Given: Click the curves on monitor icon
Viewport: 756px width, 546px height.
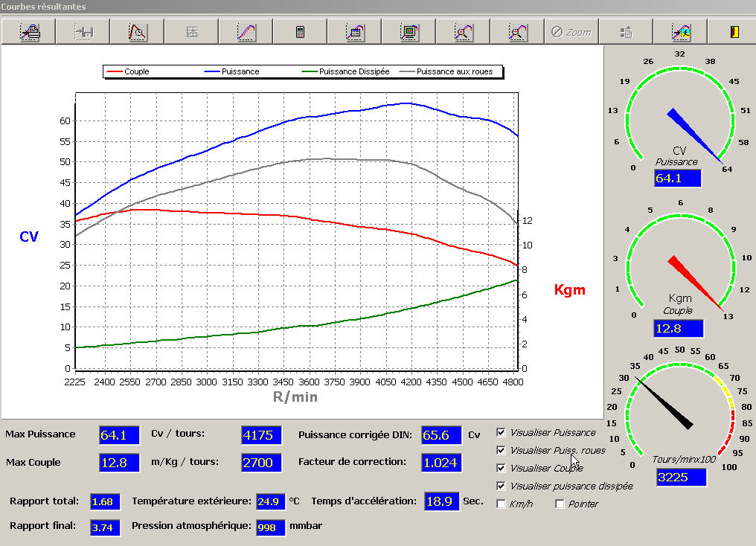Looking at the screenshot, I should [x=409, y=32].
